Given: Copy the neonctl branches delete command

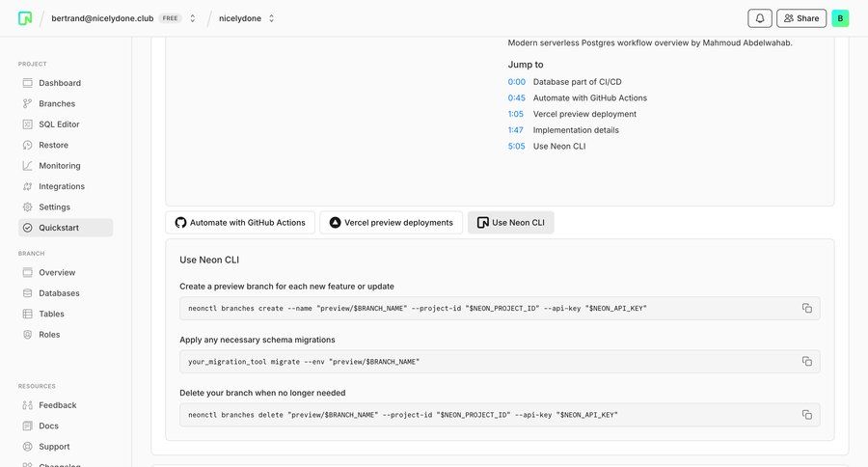Looking at the screenshot, I should 807,414.
